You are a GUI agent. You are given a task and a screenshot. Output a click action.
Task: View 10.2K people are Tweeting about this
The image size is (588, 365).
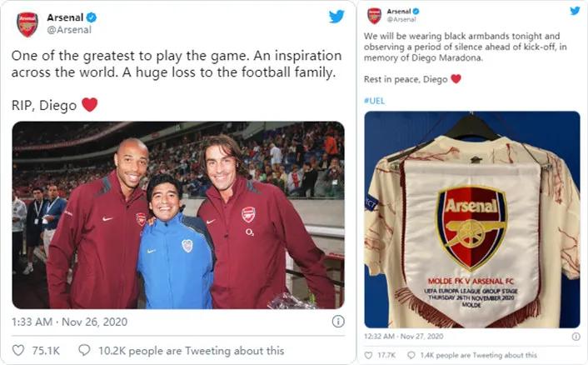click(192, 351)
